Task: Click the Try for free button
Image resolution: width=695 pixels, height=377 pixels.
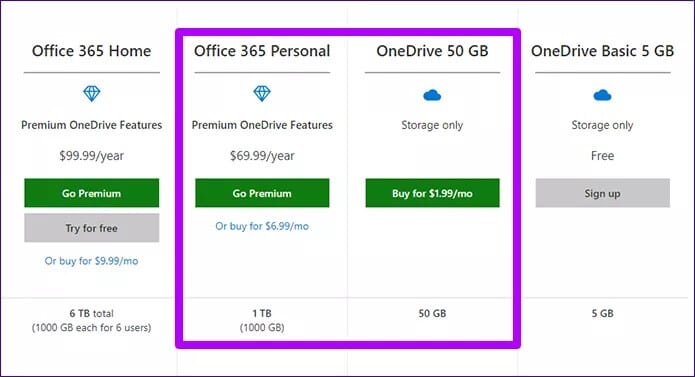Action: [92, 228]
